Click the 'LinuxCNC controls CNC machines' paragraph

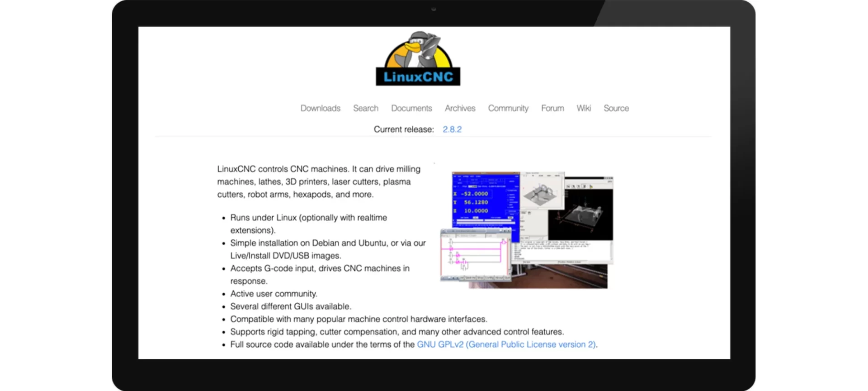[x=319, y=181]
